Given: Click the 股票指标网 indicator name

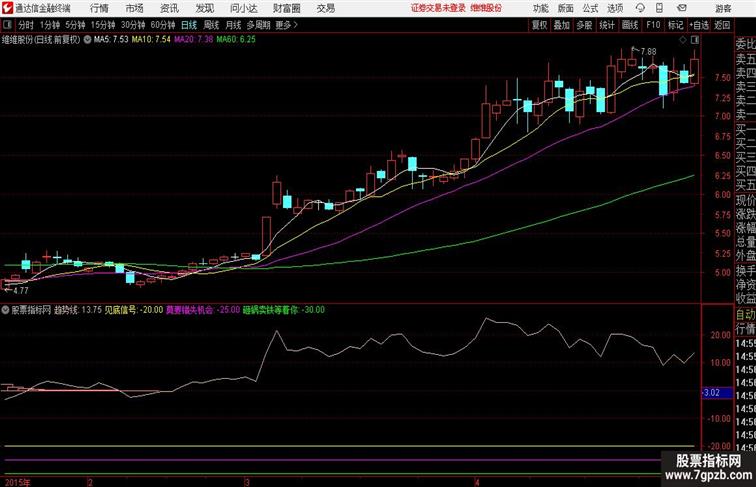Looking at the screenshot, I should pos(31,310).
